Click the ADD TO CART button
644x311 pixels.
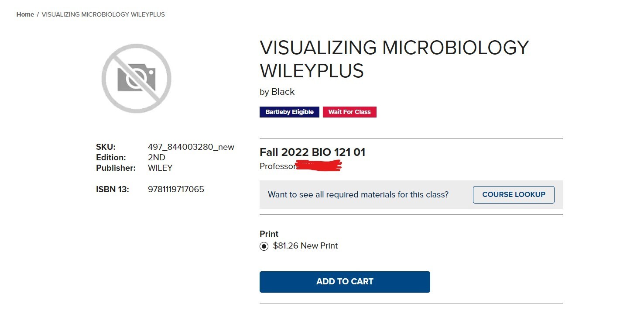click(x=345, y=282)
